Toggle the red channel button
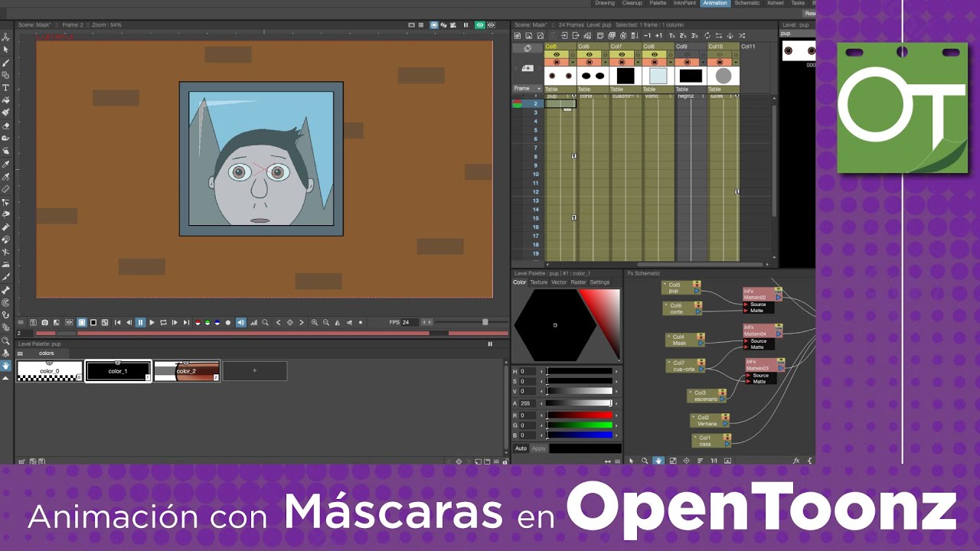Image resolution: width=980 pixels, height=551 pixels. (x=198, y=322)
